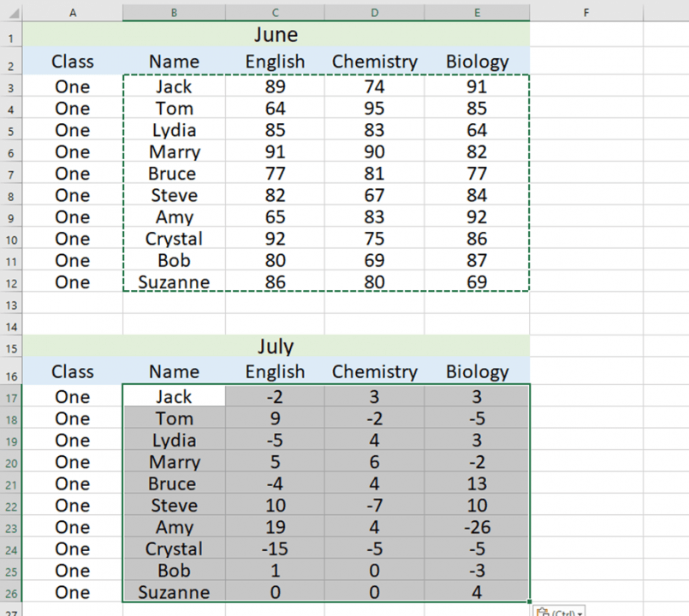Click Crystal's July English value -15
This screenshot has width=689, height=616.
[x=275, y=548]
